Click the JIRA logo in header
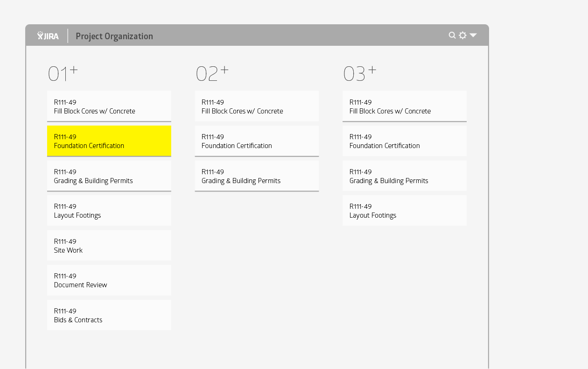Image resolution: width=588 pixels, height=369 pixels. click(48, 35)
